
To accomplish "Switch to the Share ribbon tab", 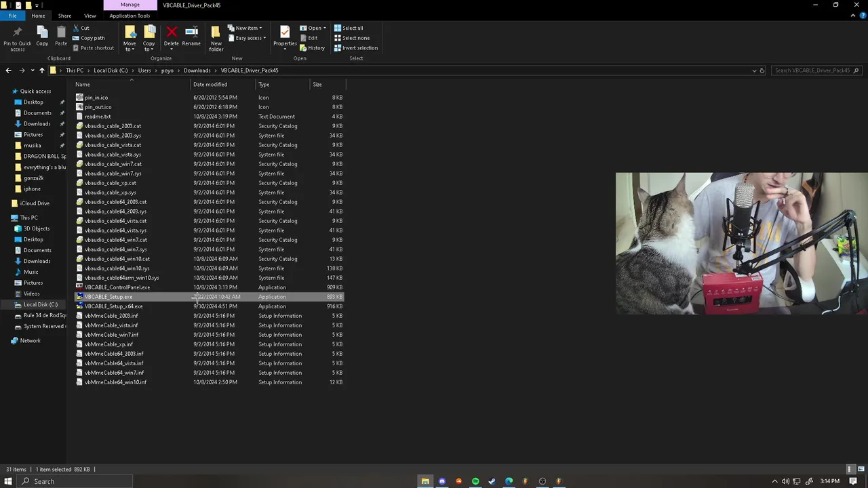I will [64, 16].
